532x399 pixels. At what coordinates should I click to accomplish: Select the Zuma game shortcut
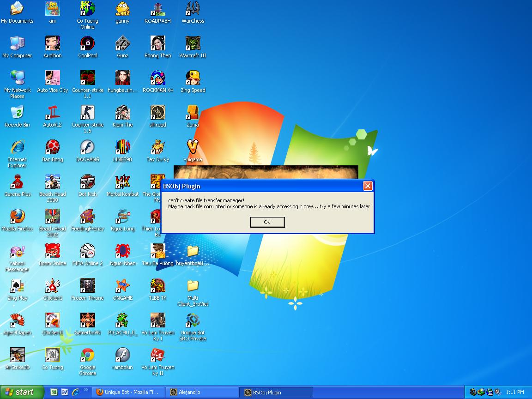click(193, 117)
